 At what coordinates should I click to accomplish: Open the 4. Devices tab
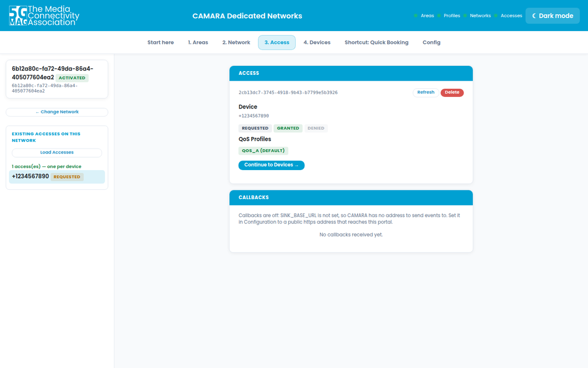click(x=317, y=42)
